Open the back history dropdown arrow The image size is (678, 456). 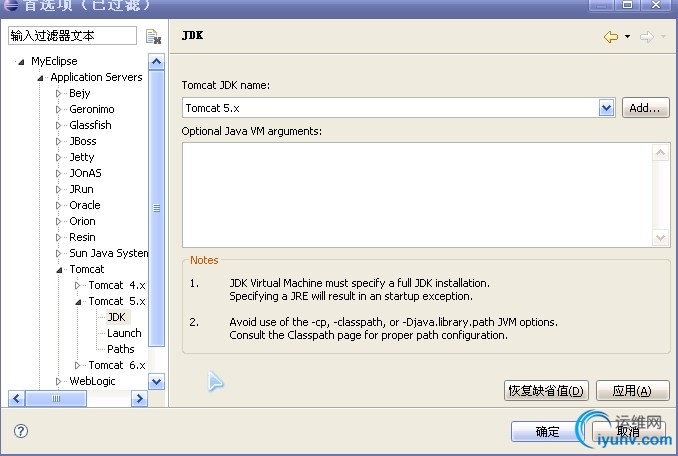pos(627,37)
